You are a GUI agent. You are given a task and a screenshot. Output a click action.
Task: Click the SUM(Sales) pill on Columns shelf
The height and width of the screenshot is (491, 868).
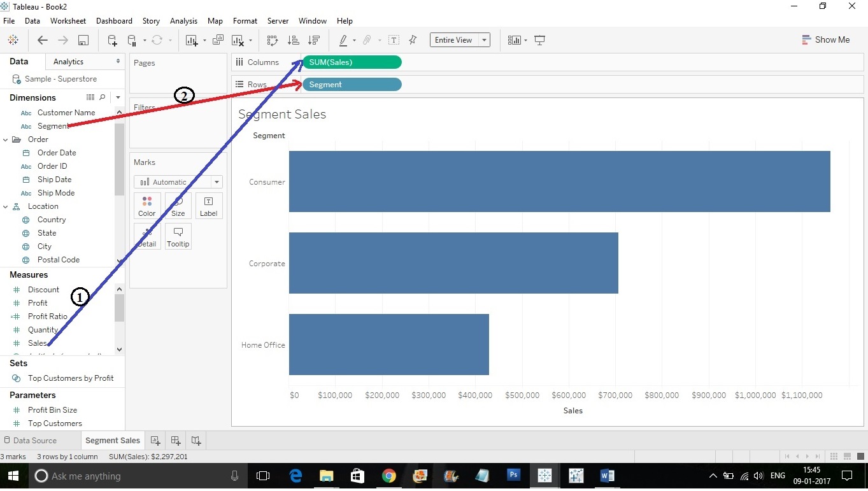click(351, 62)
